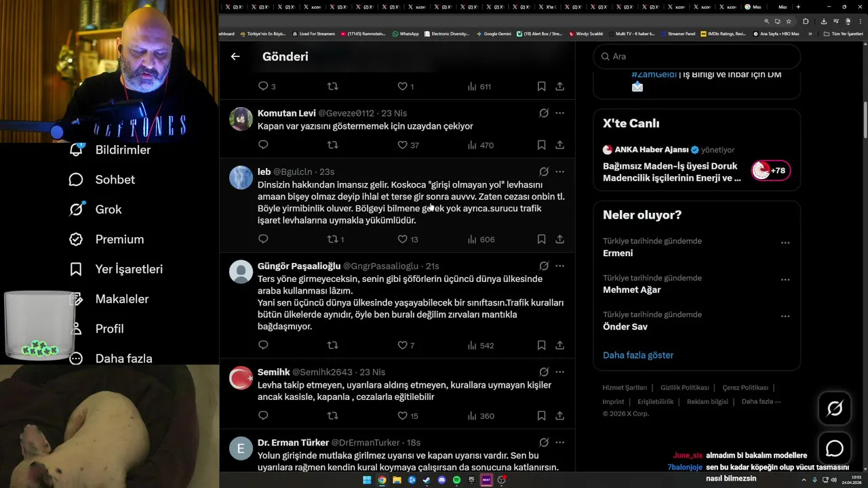Open more options for Önder Sav trend
Image resolution: width=868 pixels, height=488 pixels.
[x=785, y=316]
